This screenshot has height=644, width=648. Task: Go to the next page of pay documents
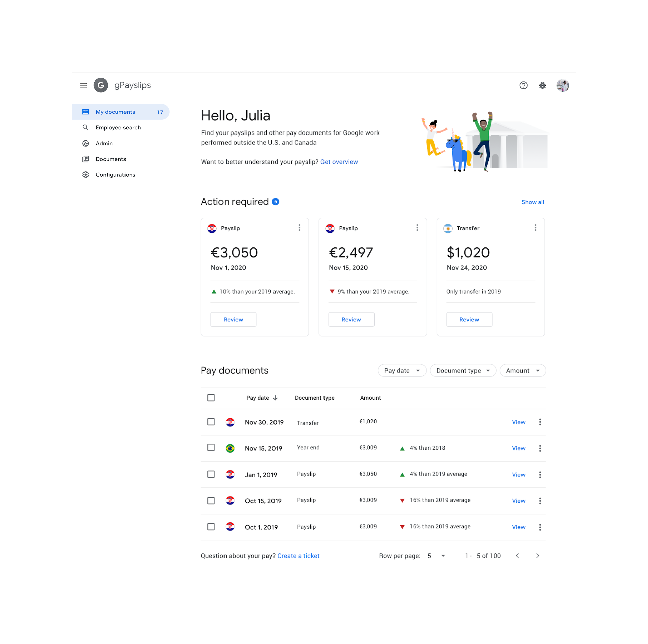538,556
